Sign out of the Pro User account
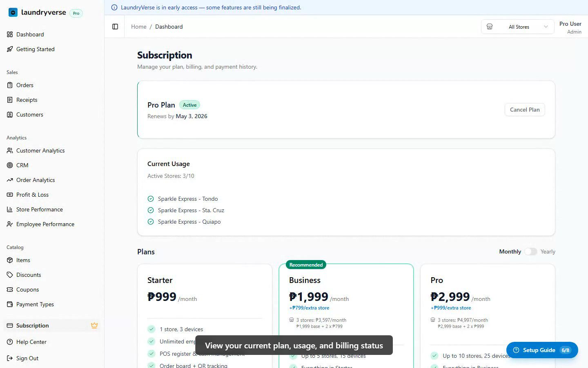This screenshot has width=588, height=368. [27, 358]
